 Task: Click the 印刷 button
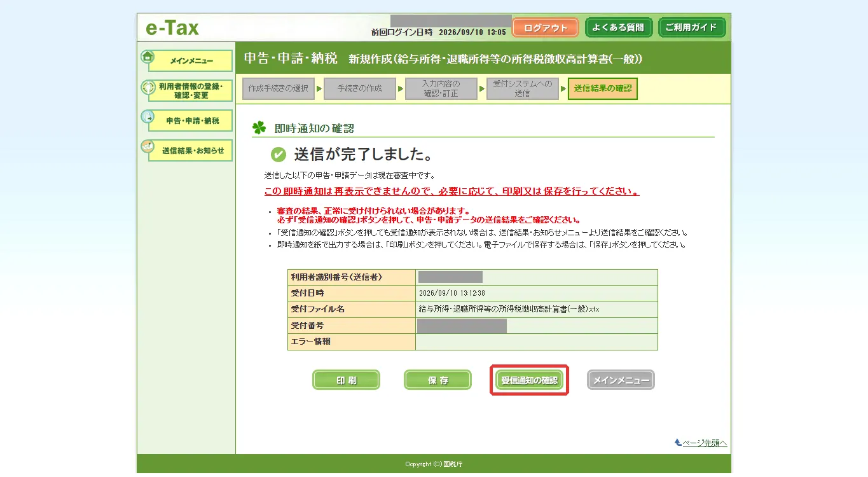[x=346, y=380]
